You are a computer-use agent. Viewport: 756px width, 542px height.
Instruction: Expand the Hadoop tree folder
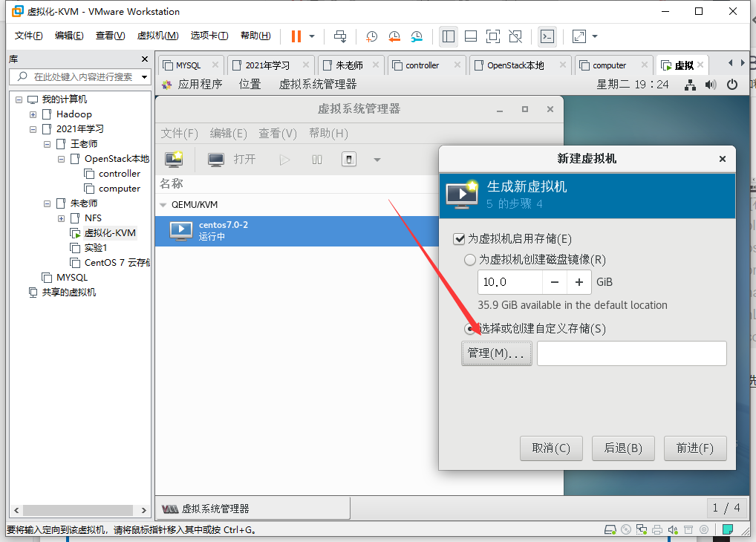click(x=33, y=114)
